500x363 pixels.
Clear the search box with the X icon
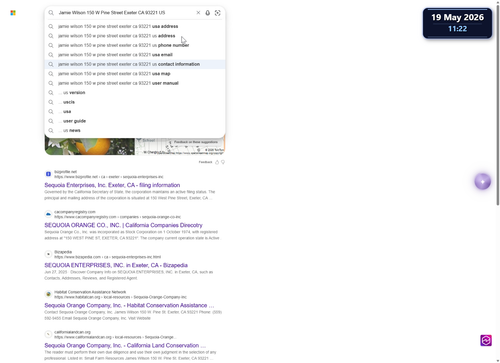[198, 13]
